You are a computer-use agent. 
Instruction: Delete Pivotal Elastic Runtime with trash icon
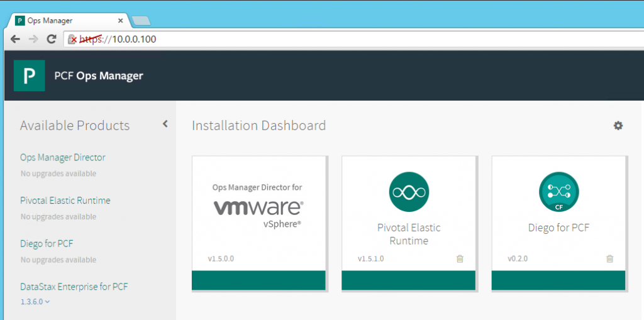click(460, 259)
